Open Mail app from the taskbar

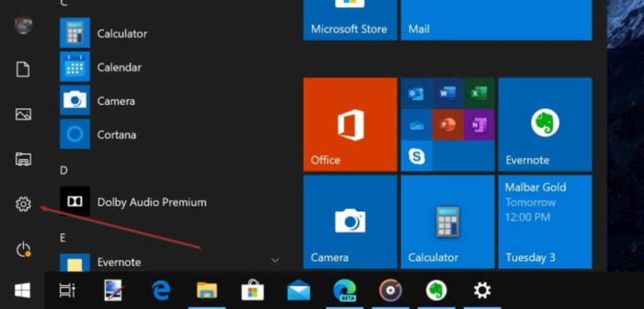click(299, 290)
